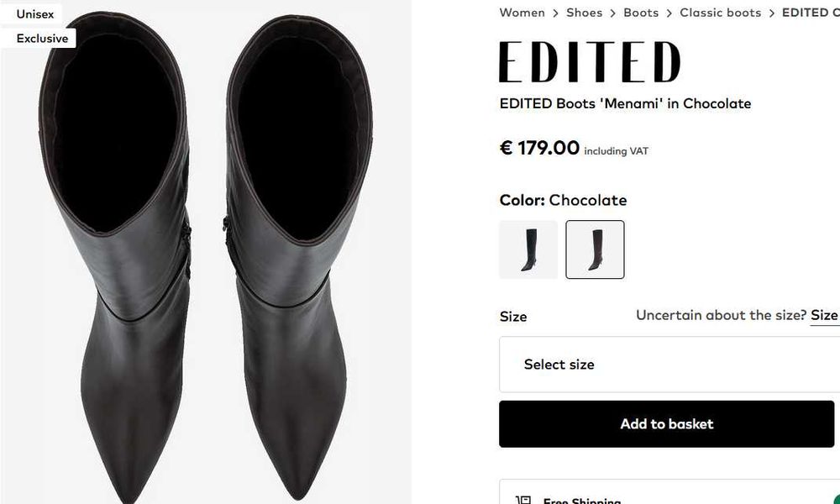Click the last EDITED breadcrumb item

(810, 13)
